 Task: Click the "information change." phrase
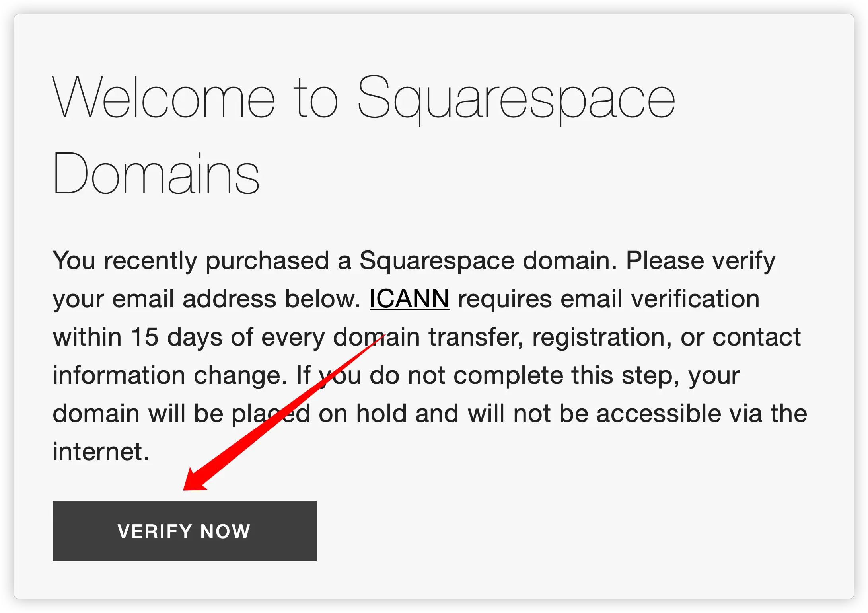pos(170,375)
